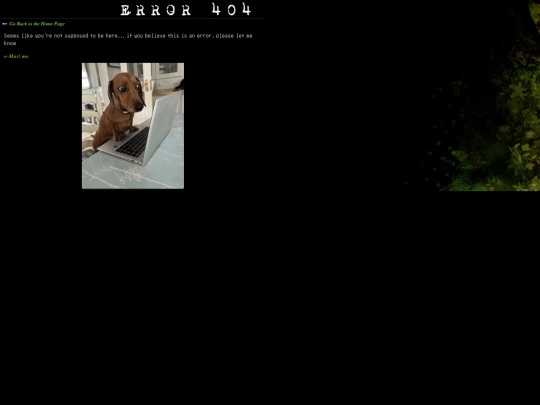
Task: Click the left arrow icon beside the home link
Action: (5, 24)
